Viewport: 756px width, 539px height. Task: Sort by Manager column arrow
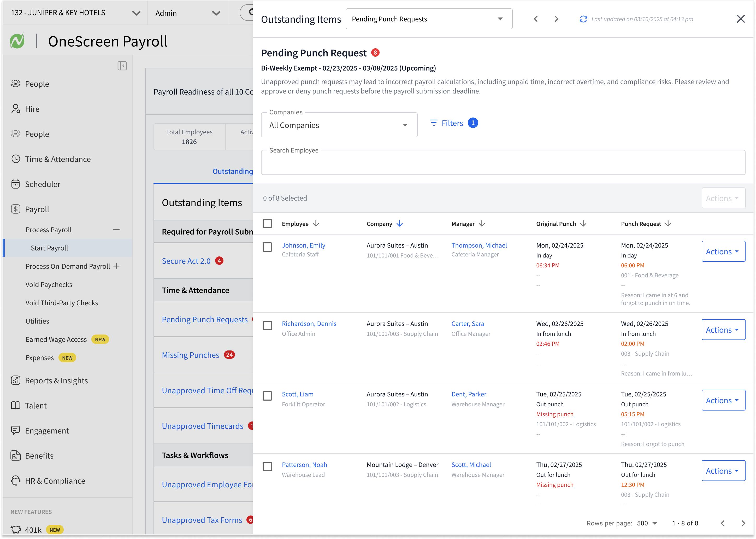click(482, 224)
